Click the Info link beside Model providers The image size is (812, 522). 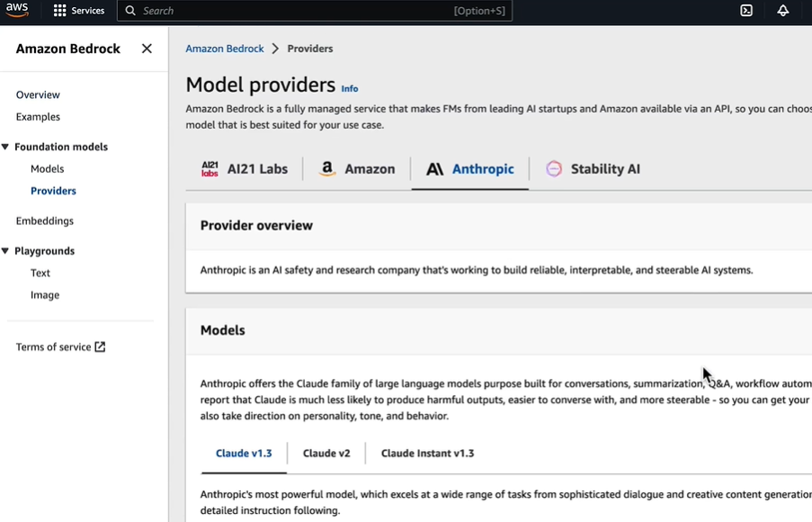pyautogui.click(x=350, y=88)
